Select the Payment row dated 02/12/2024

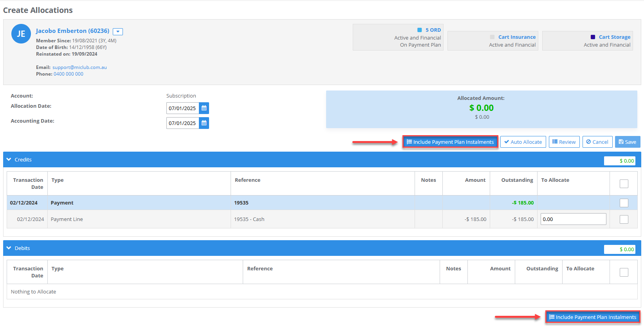pos(322,203)
